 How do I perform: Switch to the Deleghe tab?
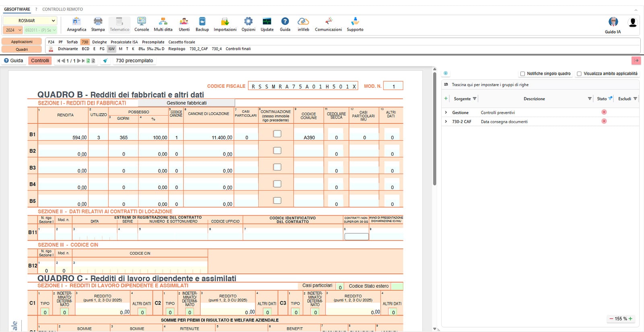(99, 42)
